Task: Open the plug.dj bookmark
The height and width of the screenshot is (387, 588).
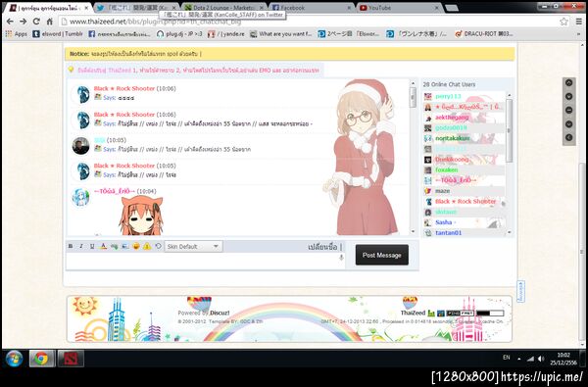Action: click(180, 33)
